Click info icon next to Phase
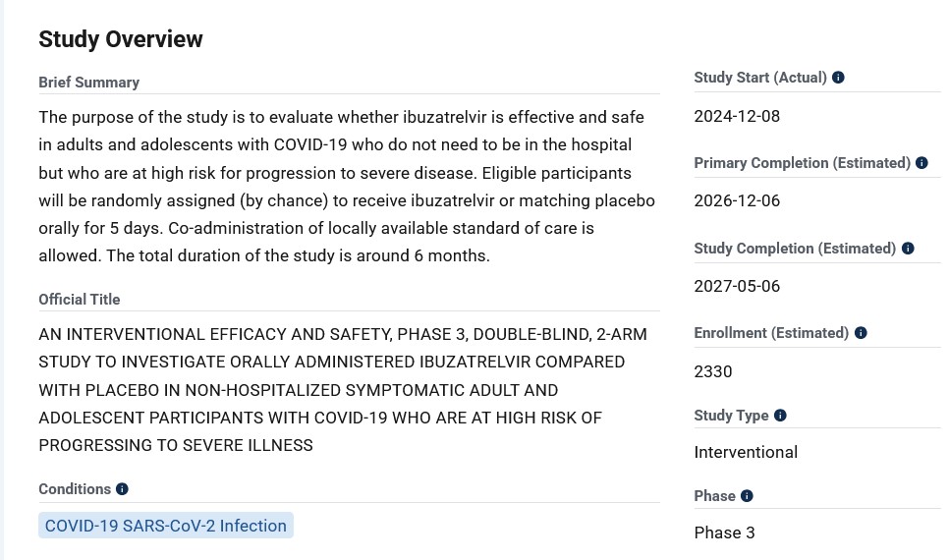 tap(747, 496)
